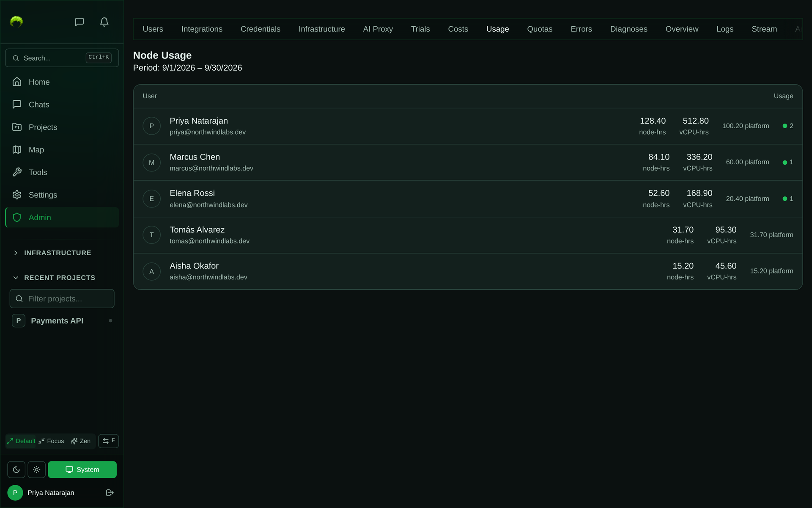
Task: Open the Stream tab
Action: (764, 29)
